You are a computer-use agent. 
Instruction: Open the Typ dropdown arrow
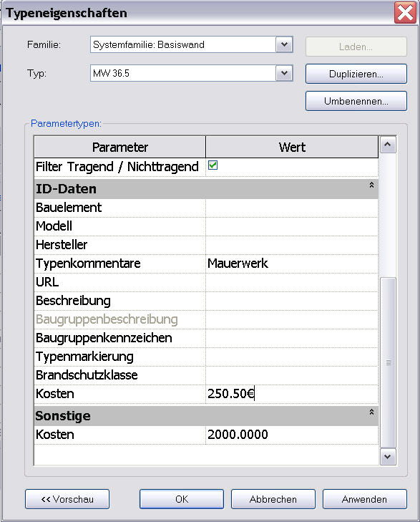coord(284,73)
